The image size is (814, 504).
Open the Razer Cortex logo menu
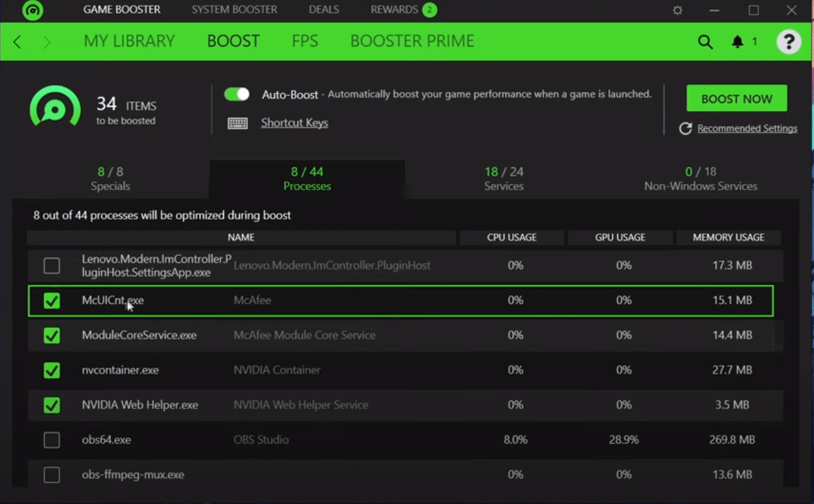[32, 11]
